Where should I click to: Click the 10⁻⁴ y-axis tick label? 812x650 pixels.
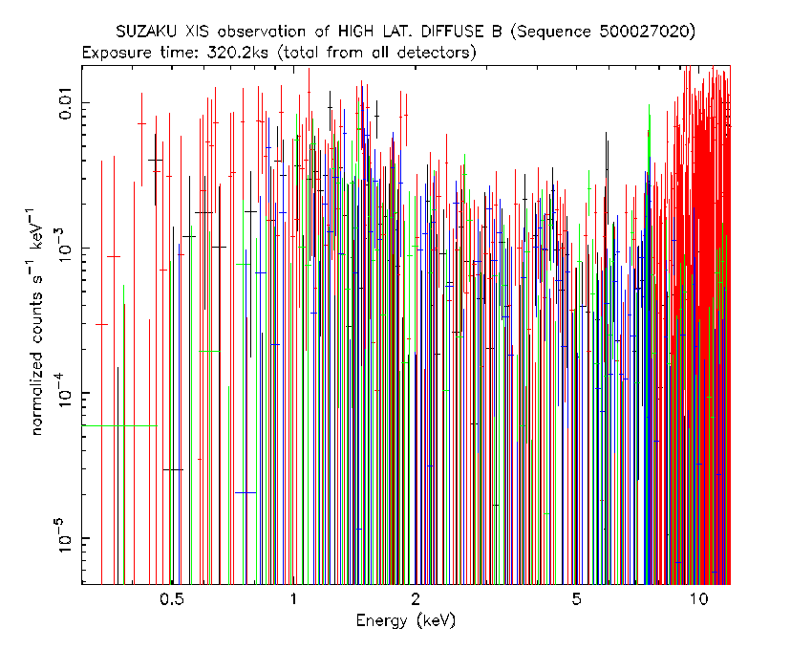click(x=63, y=389)
